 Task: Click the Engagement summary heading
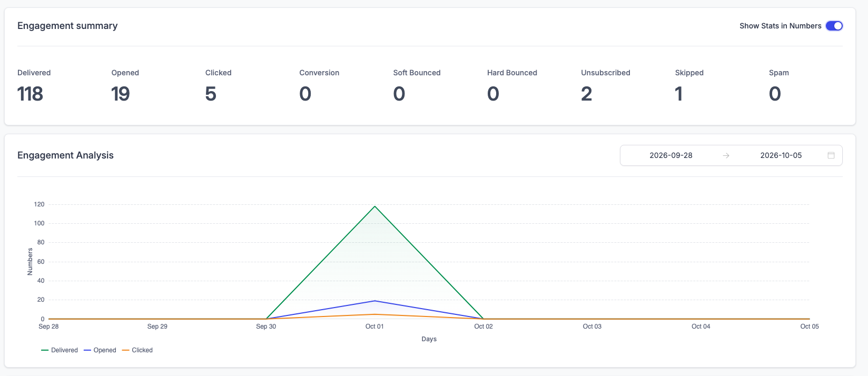pos(67,26)
